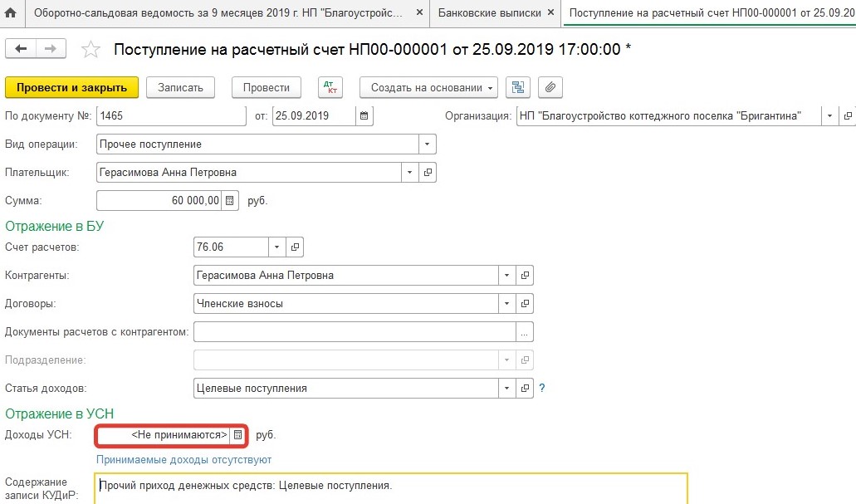This screenshot has width=856, height=504.
Task: Switch to the Банковские выписки tab
Action: click(x=490, y=13)
